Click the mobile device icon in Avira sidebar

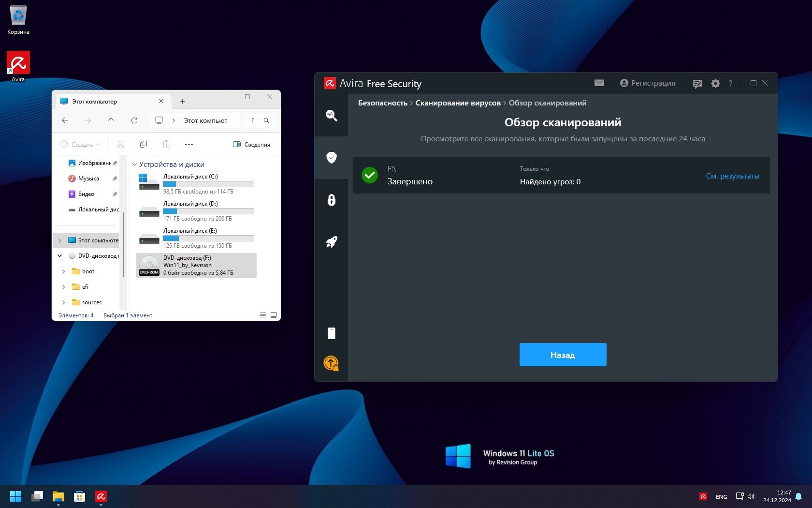[331, 333]
